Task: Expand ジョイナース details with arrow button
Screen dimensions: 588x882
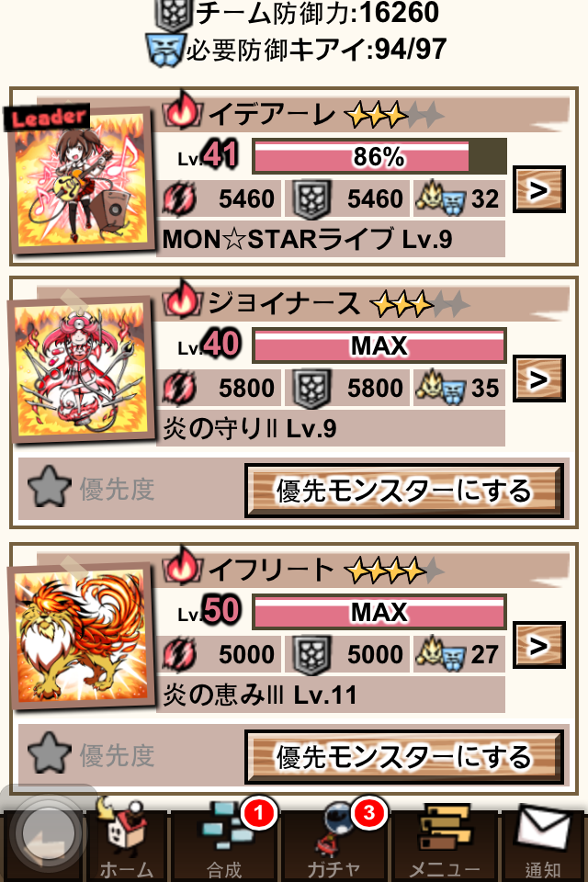Action: [x=538, y=379]
